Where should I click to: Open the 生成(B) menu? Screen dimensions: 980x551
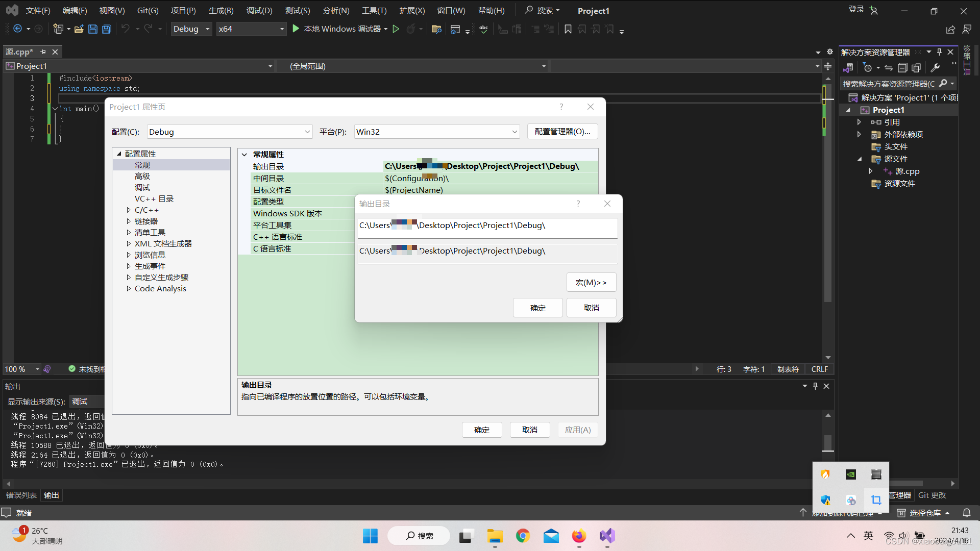220,11
